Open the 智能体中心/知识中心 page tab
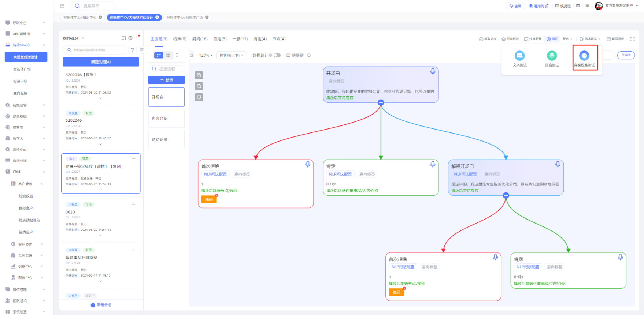644x315 pixels. point(80,17)
